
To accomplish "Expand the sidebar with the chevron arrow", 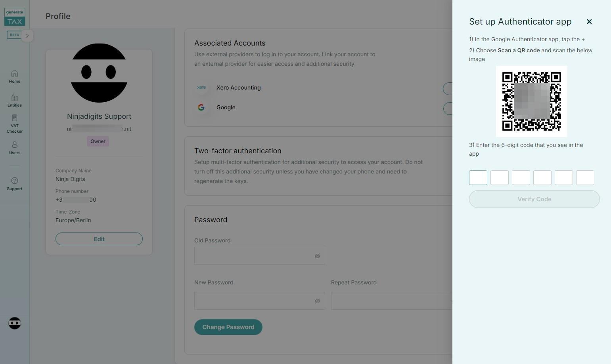I will point(27,36).
